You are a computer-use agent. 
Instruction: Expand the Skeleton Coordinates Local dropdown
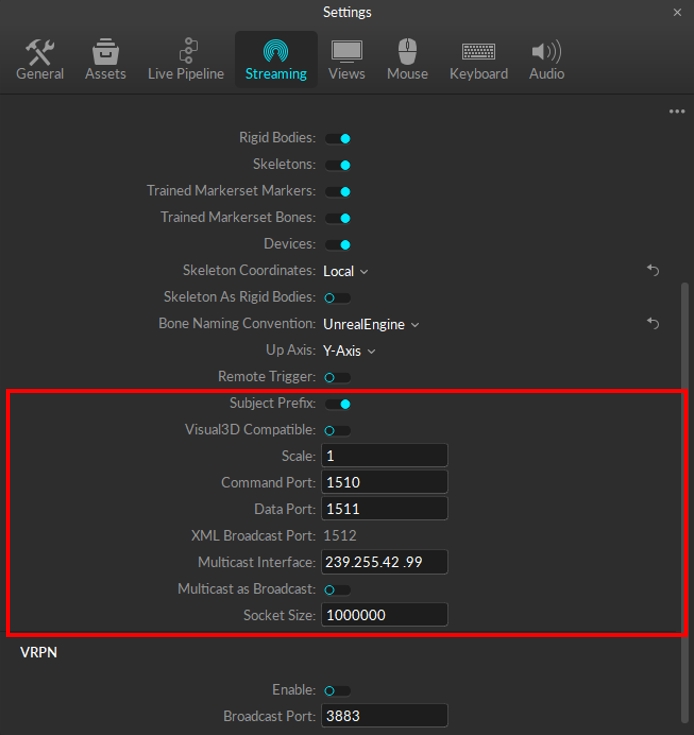tap(346, 271)
